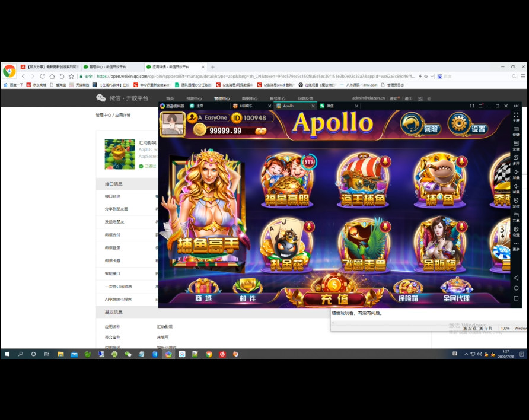This screenshot has height=420, width=529.
Task: Tap the gold plus button beside 99999.99
Action: pyautogui.click(x=260, y=131)
